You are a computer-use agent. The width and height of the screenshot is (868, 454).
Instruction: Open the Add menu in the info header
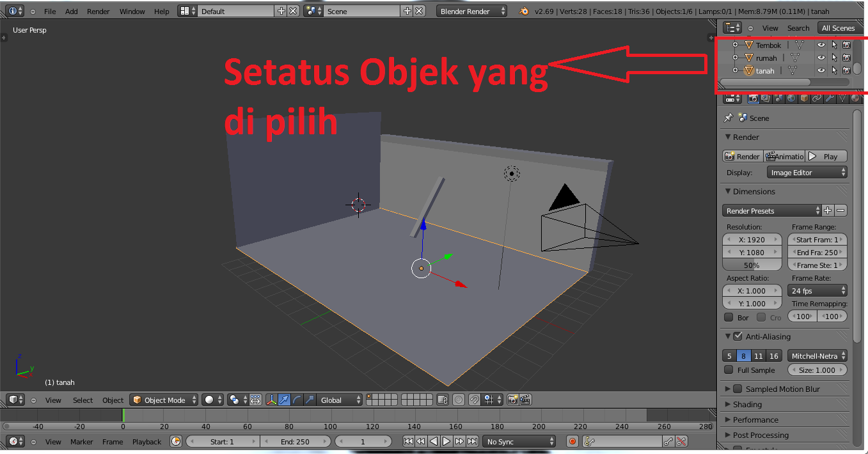[72, 11]
